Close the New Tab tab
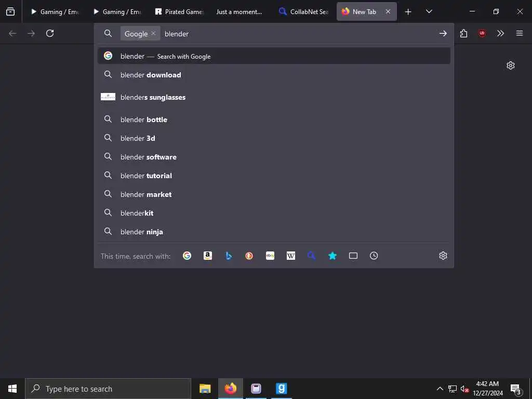This screenshot has height=399, width=532. click(x=388, y=11)
